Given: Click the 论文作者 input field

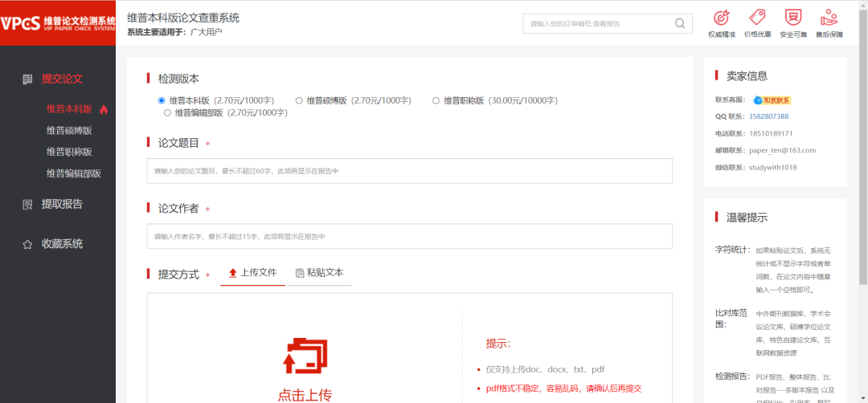Looking at the screenshot, I should 410,237.
